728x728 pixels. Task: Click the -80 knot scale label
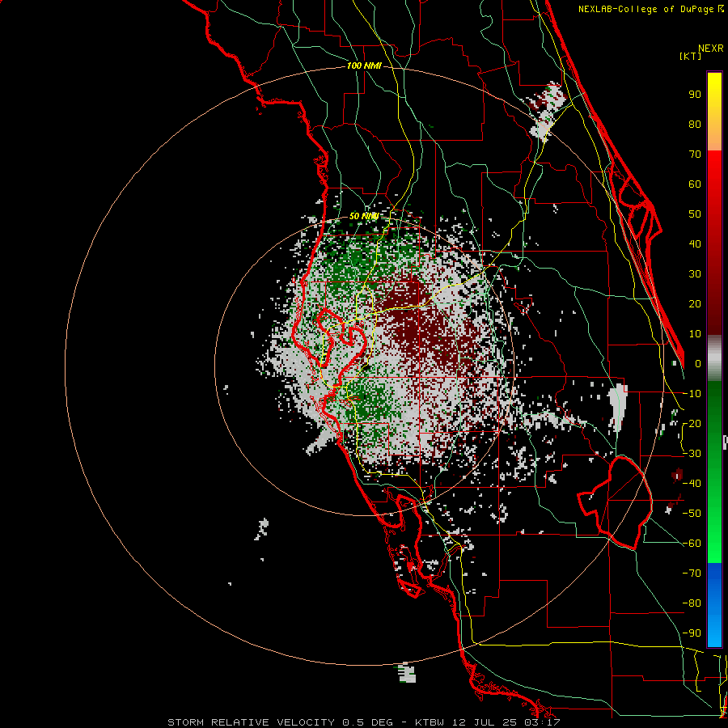coord(692,603)
